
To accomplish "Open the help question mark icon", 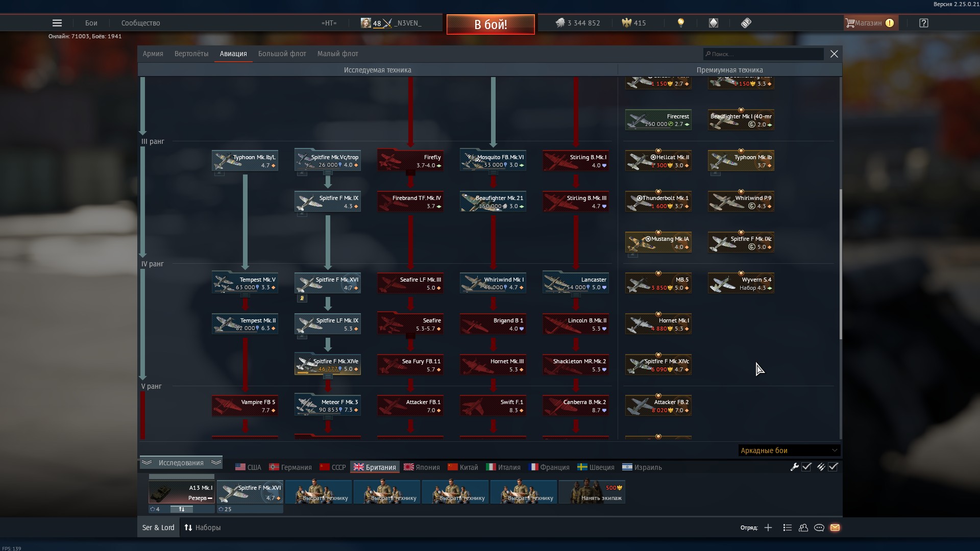I will click(924, 23).
